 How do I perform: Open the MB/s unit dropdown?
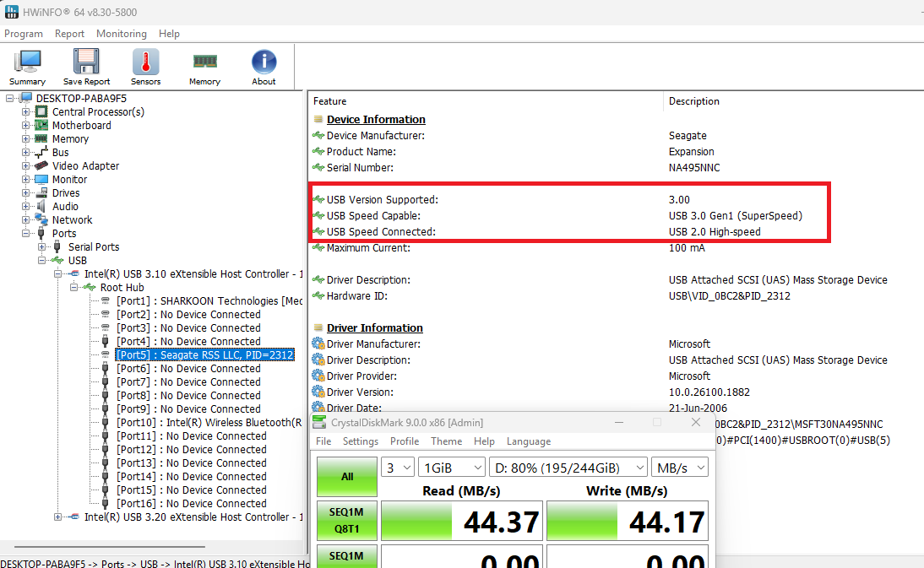(x=679, y=468)
